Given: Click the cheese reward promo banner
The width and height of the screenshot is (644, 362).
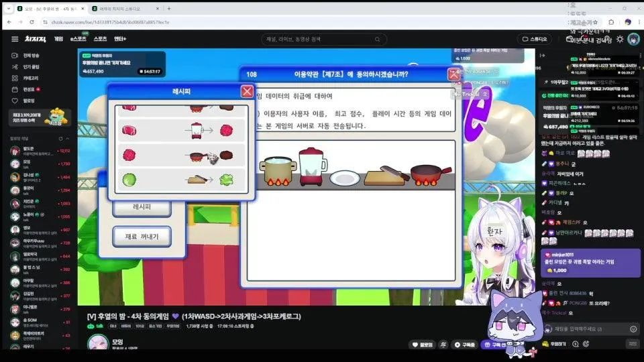Looking at the screenshot, I should (40, 118).
